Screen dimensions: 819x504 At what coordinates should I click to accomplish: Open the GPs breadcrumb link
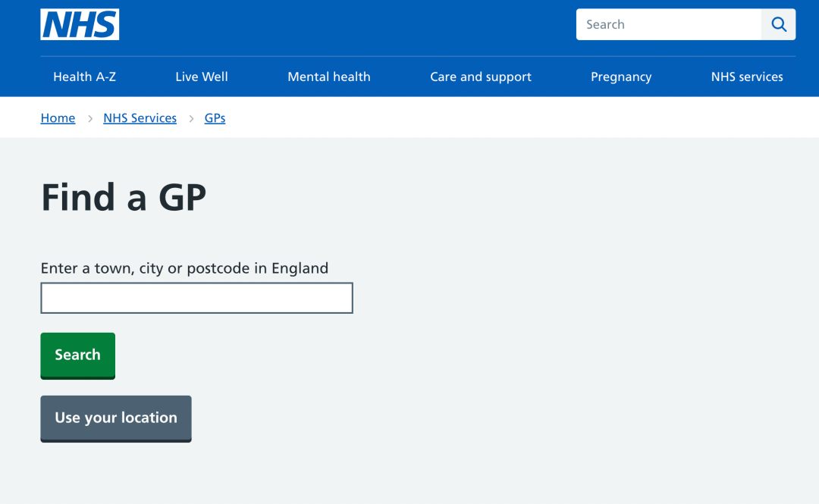(x=215, y=118)
